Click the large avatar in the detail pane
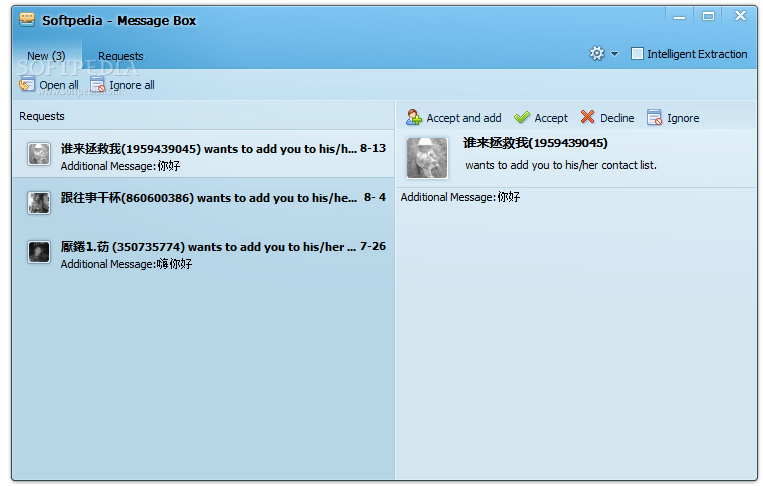763x486 pixels. pos(427,158)
